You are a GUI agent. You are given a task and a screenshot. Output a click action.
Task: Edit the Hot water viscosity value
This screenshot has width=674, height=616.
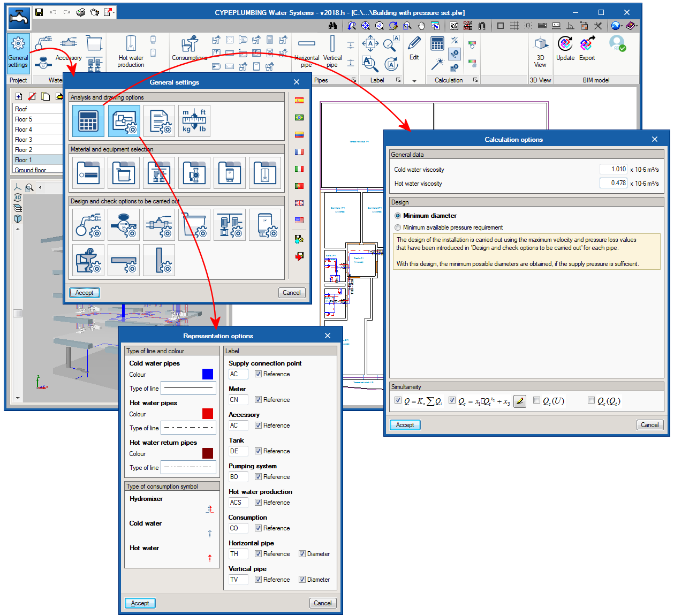click(614, 183)
